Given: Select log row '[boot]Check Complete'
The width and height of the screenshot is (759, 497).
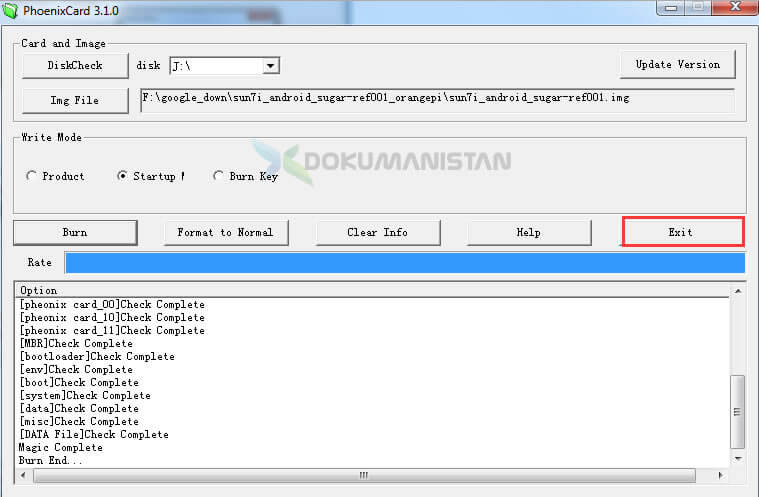Looking at the screenshot, I should click(79, 382).
